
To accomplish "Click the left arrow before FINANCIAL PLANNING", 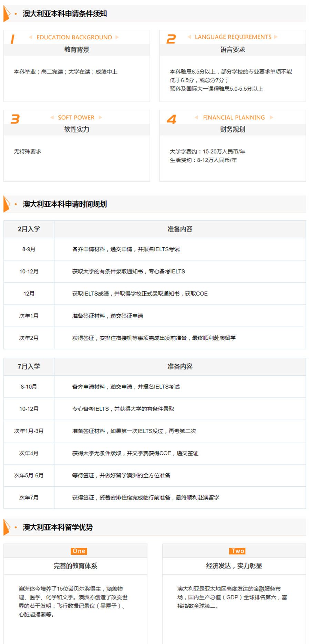I will coord(196,118).
